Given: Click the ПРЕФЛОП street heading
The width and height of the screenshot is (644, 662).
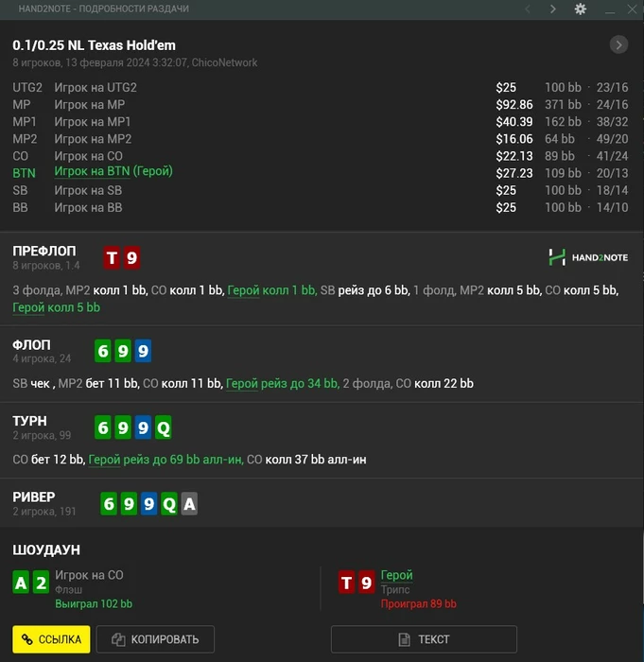Looking at the screenshot, I should tap(44, 252).
